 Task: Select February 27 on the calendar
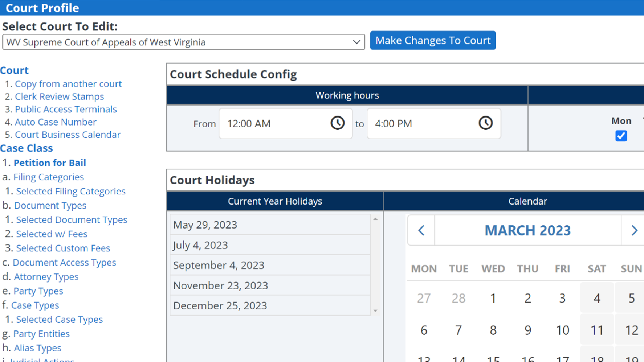pyautogui.click(x=424, y=298)
